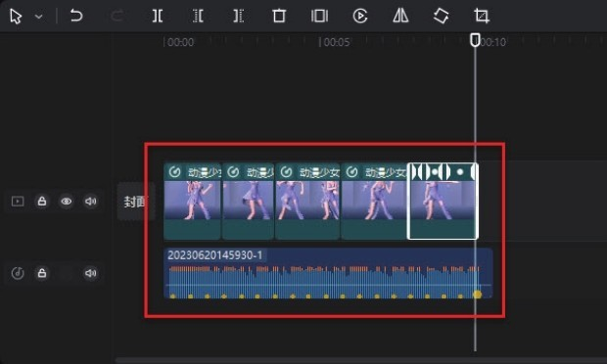
Task: Expand the selection tool mode dropdown
Action: click(x=39, y=17)
